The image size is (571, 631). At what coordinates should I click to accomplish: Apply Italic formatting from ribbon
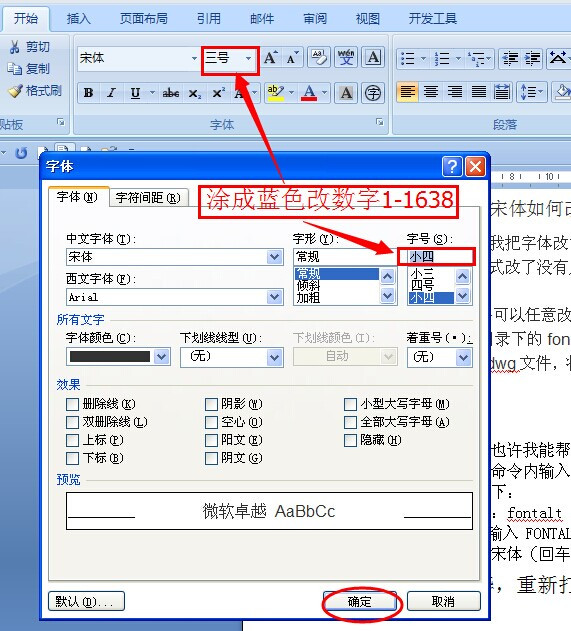click(x=111, y=93)
